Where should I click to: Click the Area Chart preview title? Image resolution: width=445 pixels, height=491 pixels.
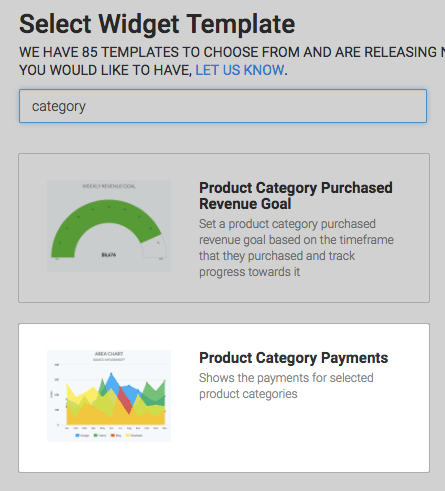(109, 354)
